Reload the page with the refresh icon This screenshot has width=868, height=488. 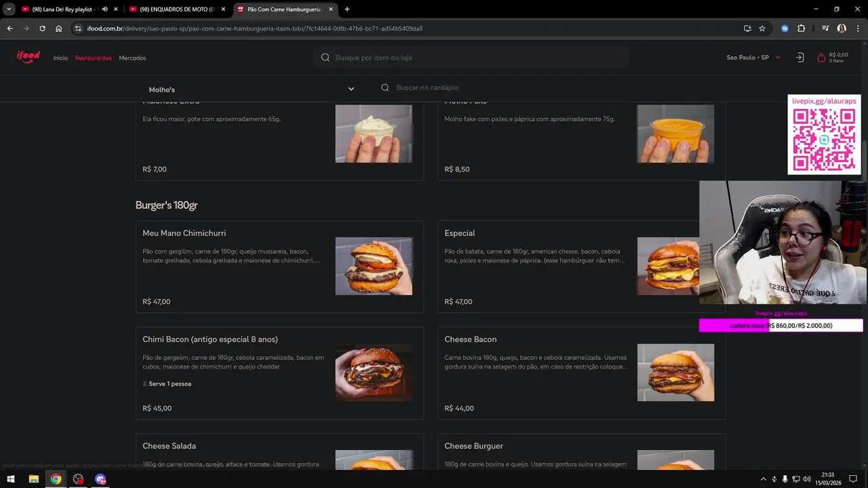click(x=42, y=28)
